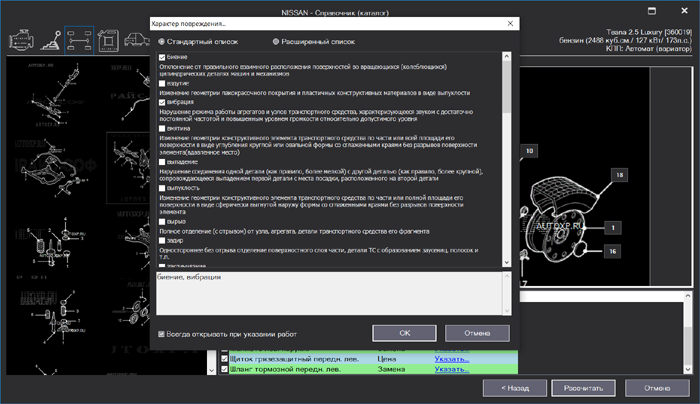The image size is (700, 404).
Task: Click Отмена in the main window
Action: click(x=657, y=388)
